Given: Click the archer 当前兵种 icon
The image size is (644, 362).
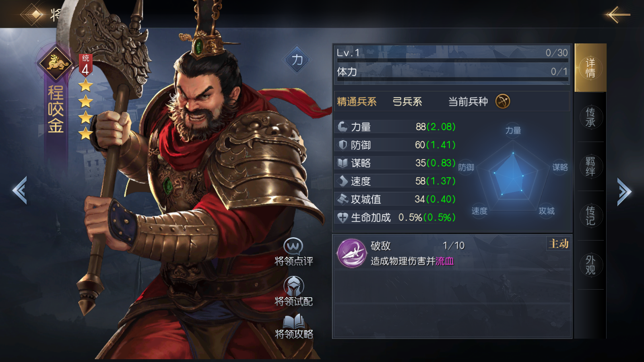Looking at the screenshot, I should coord(503,101).
